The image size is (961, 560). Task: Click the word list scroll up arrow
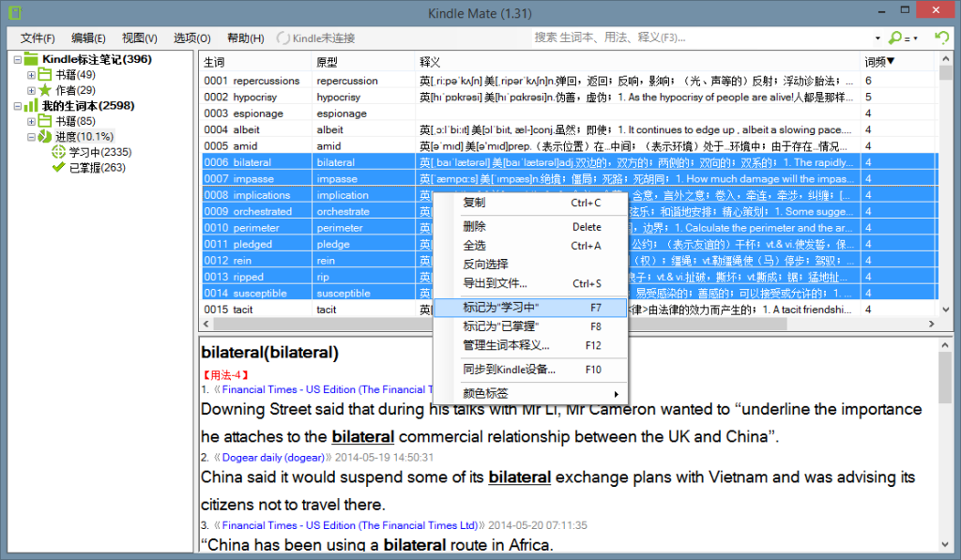click(945, 59)
